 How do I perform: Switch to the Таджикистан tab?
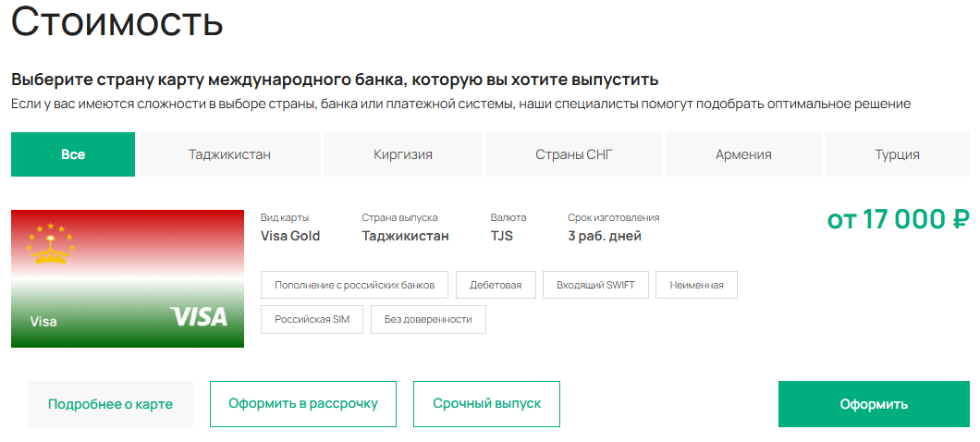(229, 154)
